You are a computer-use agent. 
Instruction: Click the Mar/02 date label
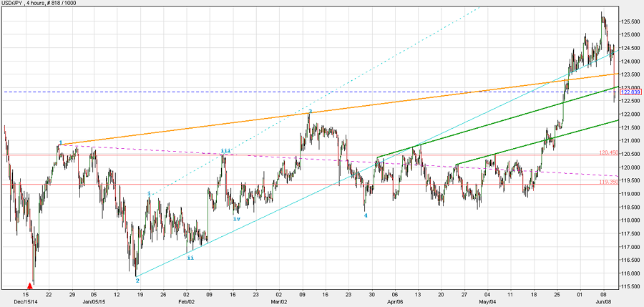pyautogui.click(x=279, y=302)
